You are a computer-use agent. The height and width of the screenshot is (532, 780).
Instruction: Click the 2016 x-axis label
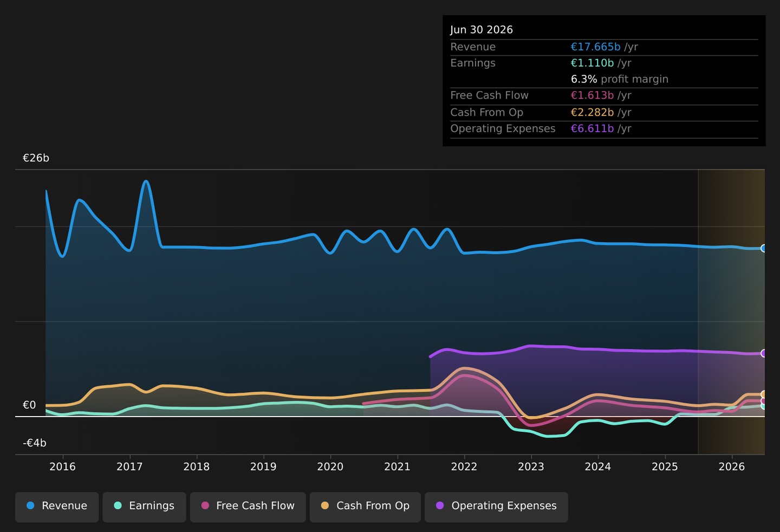click(63, 467)
